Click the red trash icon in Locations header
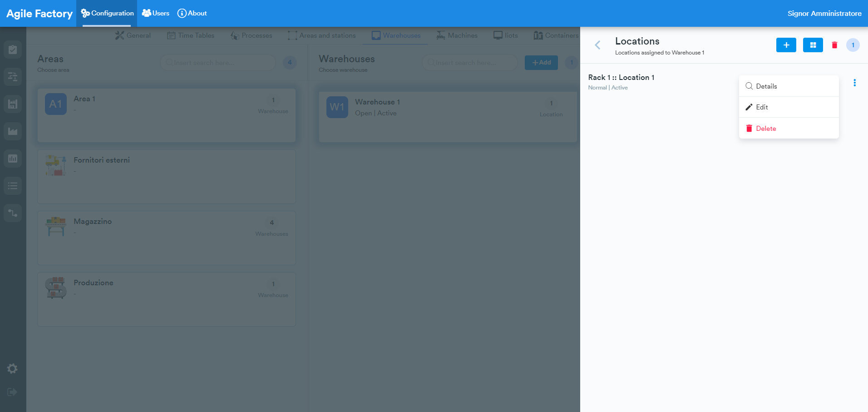 tap(834, 45)
